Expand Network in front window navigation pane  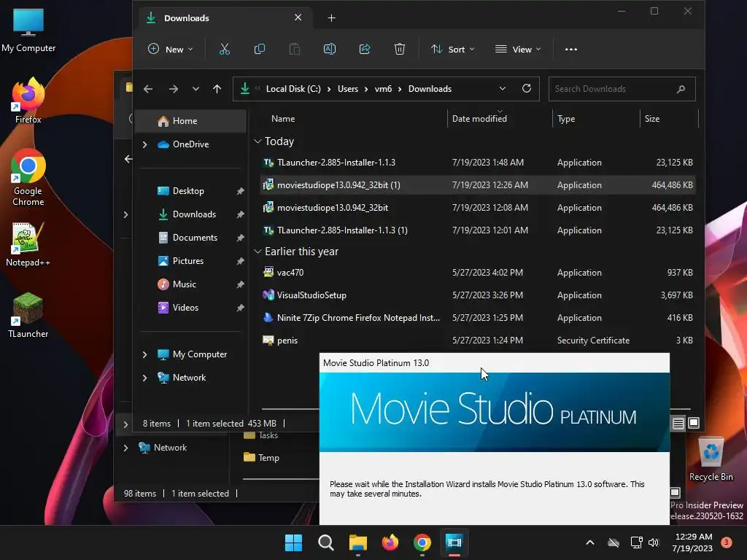pyautogui.click(x=145, y=378)
